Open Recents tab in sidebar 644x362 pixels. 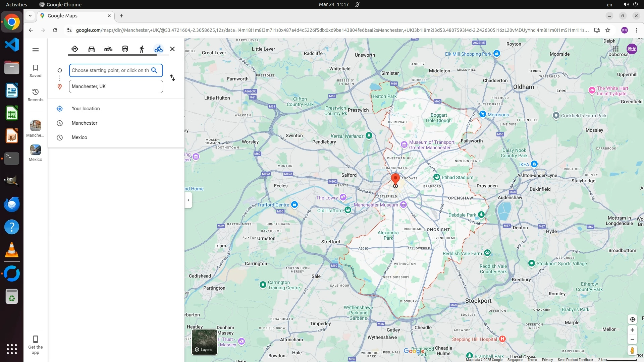(x=36, y=95)
